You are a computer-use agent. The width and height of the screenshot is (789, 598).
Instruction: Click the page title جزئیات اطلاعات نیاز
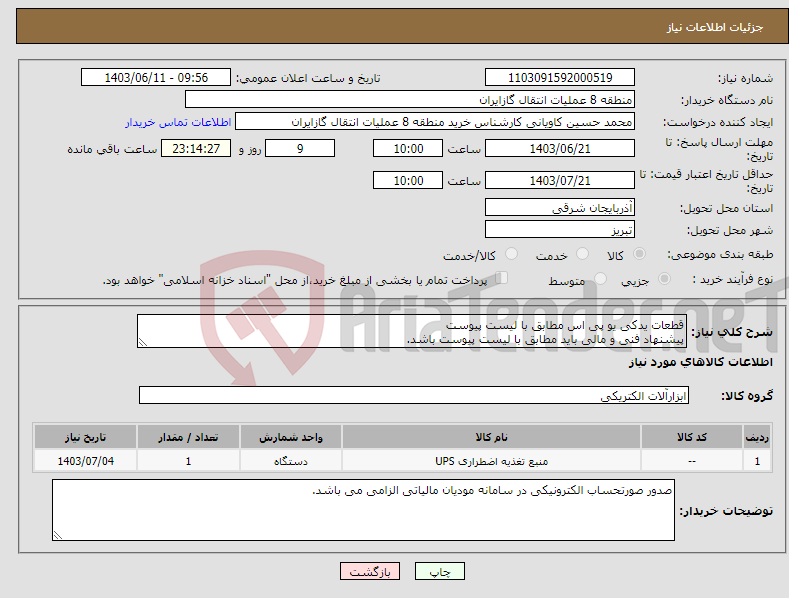click(715, 27)
